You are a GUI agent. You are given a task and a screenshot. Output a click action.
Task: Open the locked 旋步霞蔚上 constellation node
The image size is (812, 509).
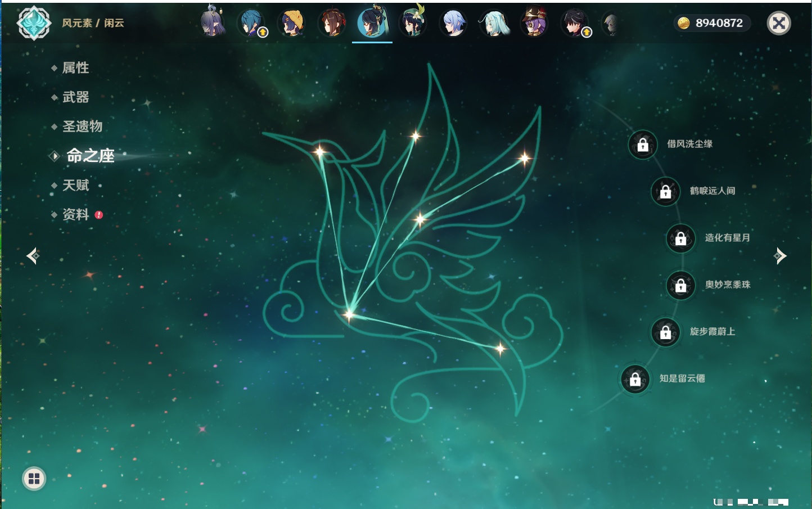pos(666,332)
